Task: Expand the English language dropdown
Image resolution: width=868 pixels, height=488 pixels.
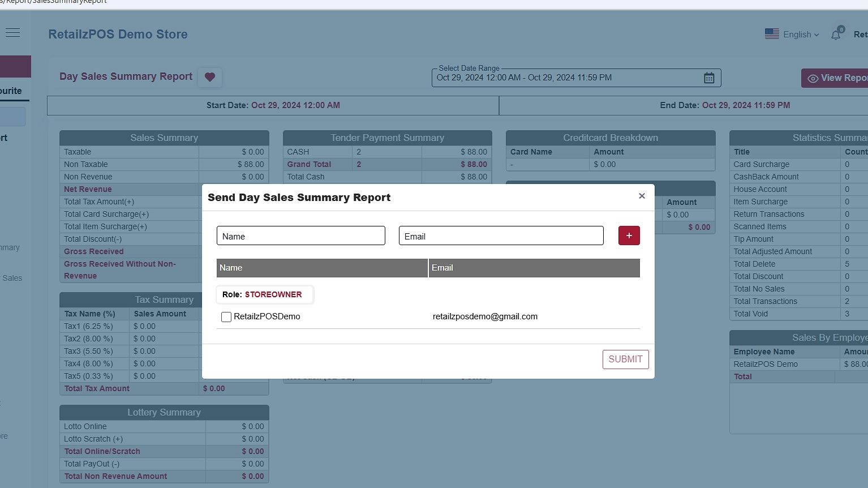Action: pos(801,35)
